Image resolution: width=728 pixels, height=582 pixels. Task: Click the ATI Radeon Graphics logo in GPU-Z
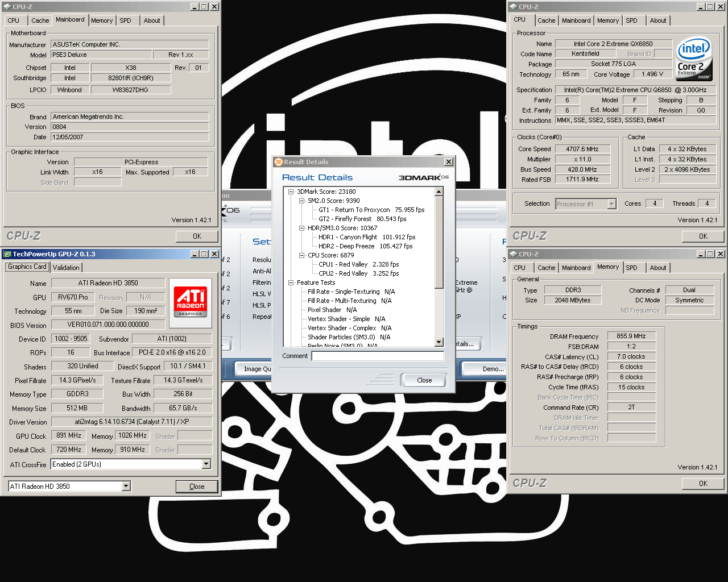click(x=191, y=302)
